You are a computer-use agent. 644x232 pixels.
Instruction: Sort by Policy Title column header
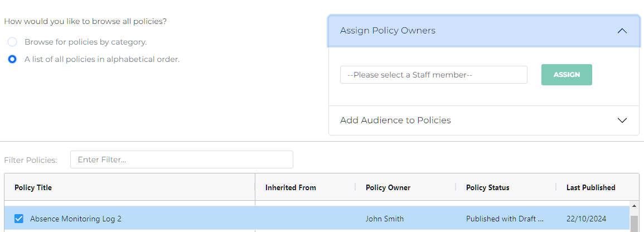click(x=33, y=187)
